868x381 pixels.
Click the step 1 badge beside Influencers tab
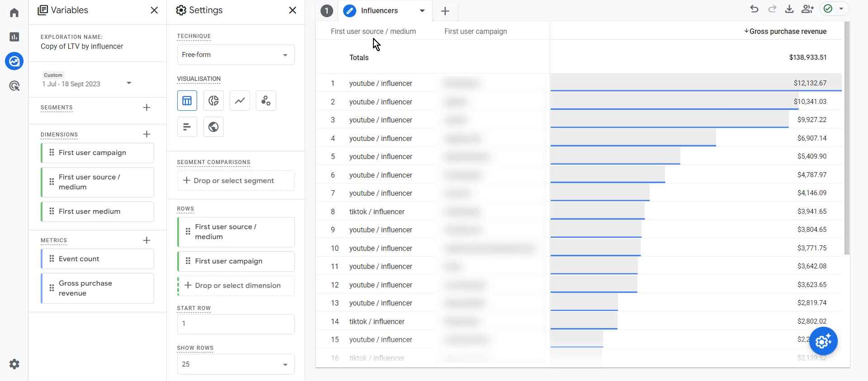pos(327,11)
